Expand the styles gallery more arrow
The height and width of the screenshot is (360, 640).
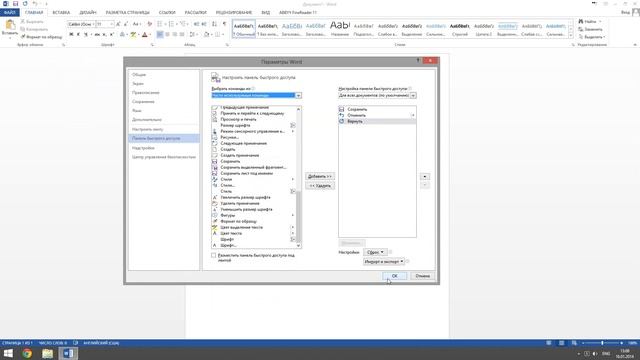pos(571,36)
